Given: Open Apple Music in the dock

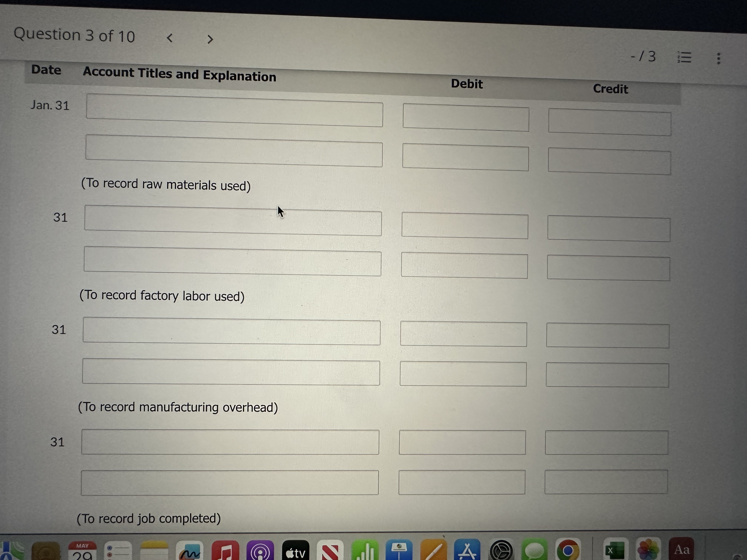Looking at the screenshot, I should [x=225, y=550].
